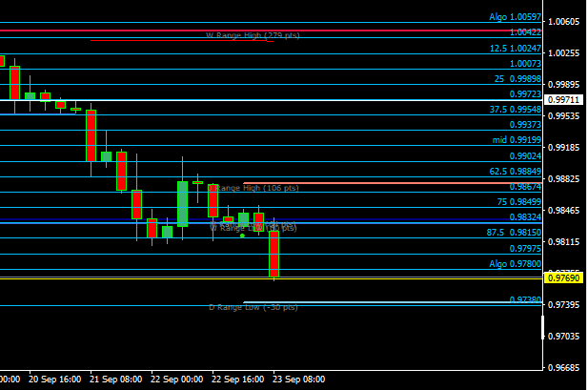Click the 'W Range High (279 pts)' label

[253, 35]
